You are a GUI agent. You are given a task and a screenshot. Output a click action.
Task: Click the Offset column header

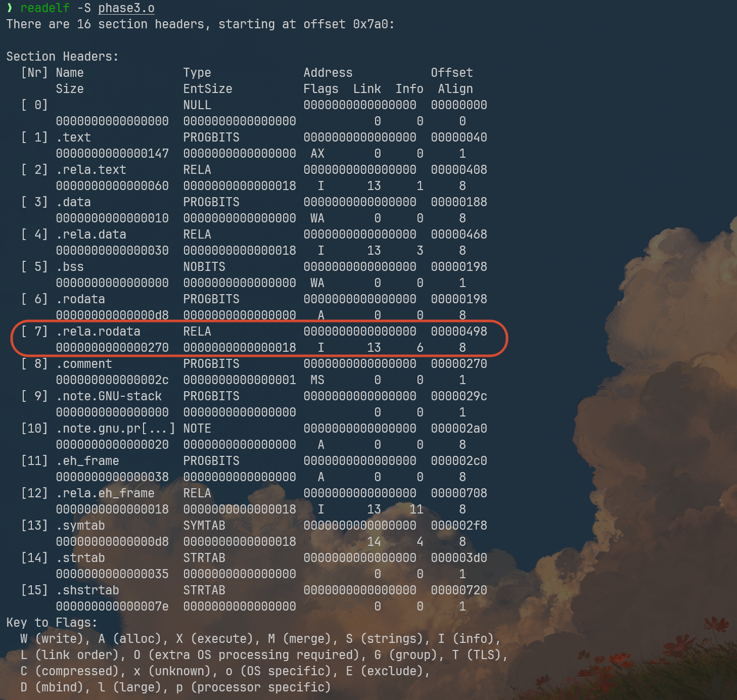452,73
